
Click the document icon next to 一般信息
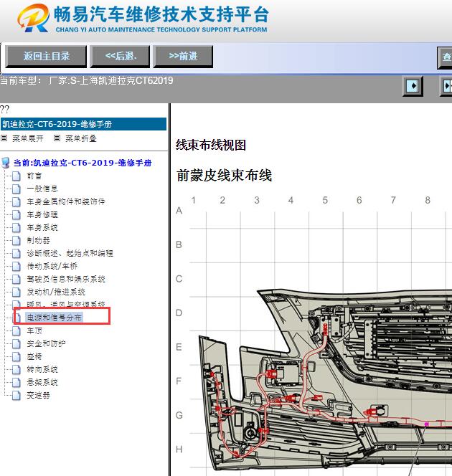pyautogui.click(x=16, y=189)
